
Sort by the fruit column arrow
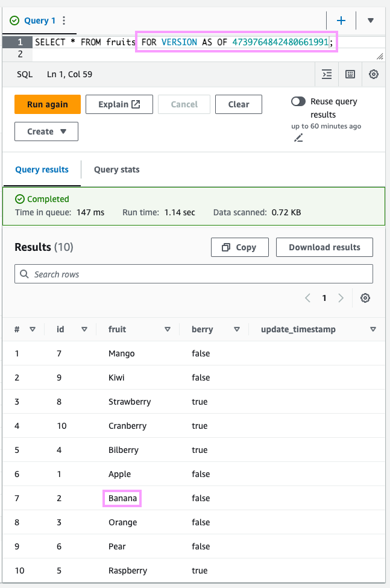tap(168, 329)
